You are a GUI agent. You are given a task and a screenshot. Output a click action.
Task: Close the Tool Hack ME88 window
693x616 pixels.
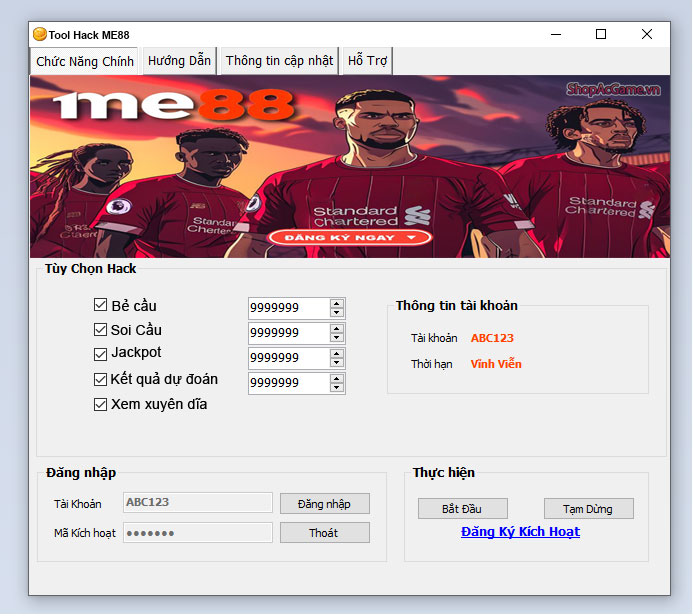click(647, 34)
